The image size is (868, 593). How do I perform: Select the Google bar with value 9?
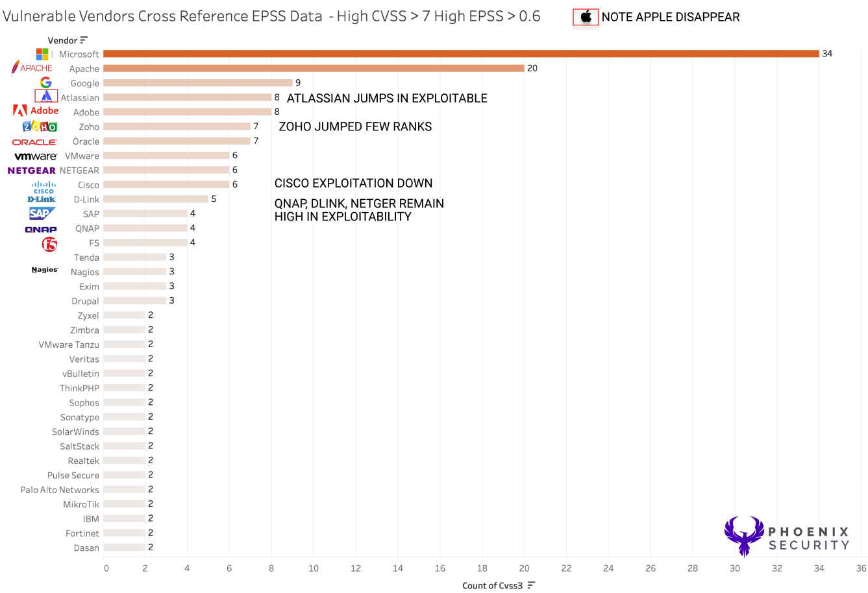pyautogui.click(x=198, y=83)
